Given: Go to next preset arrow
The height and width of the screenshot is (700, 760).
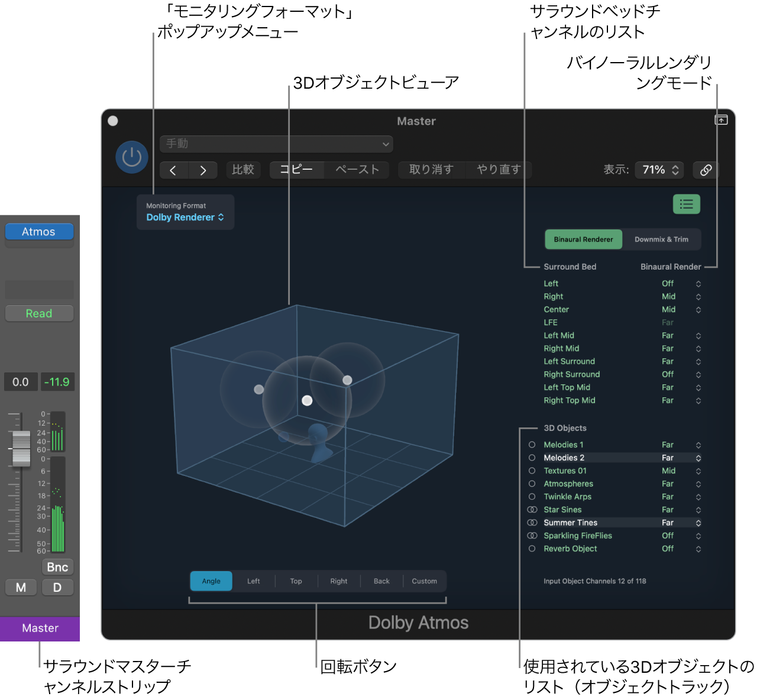Looking at the screenshot, I should (203, 170).
